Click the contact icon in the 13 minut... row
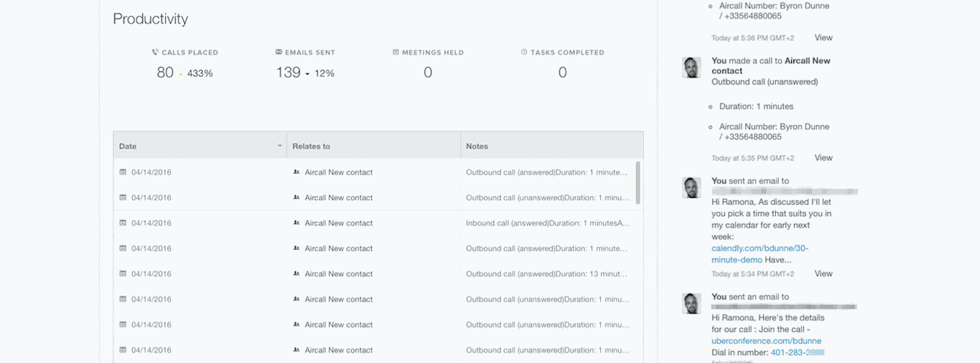This screenshot has height=363, width=980. click(x=296, y=274)
